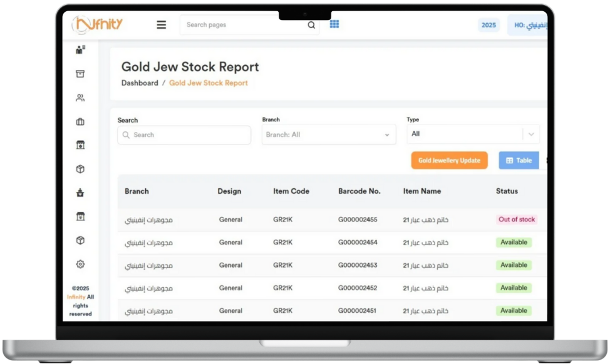This screenshot has height=364, width=610.
Task: Open the users group sidebar icon
Action: click(x=80, y=98)
